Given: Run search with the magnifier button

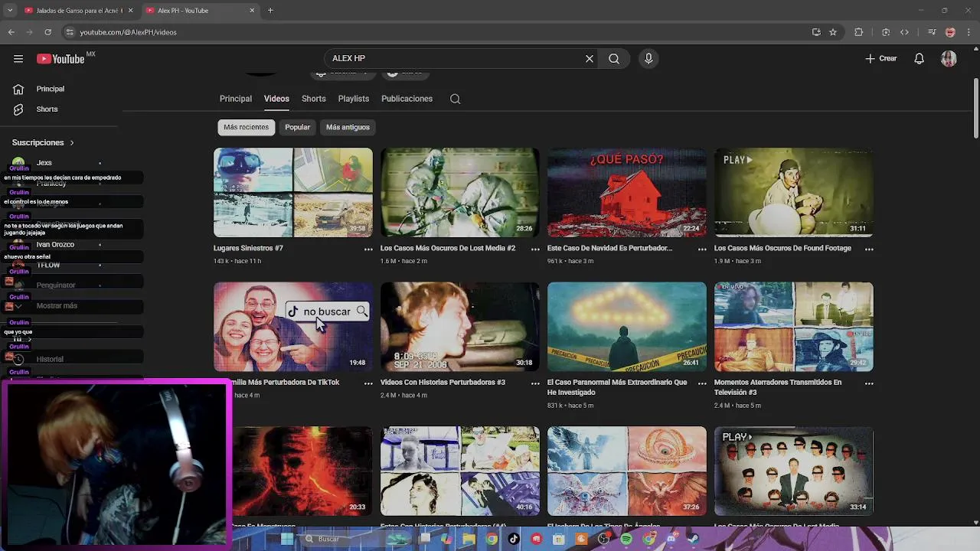Looking at the screenshot, I should (x=614, y=59).
